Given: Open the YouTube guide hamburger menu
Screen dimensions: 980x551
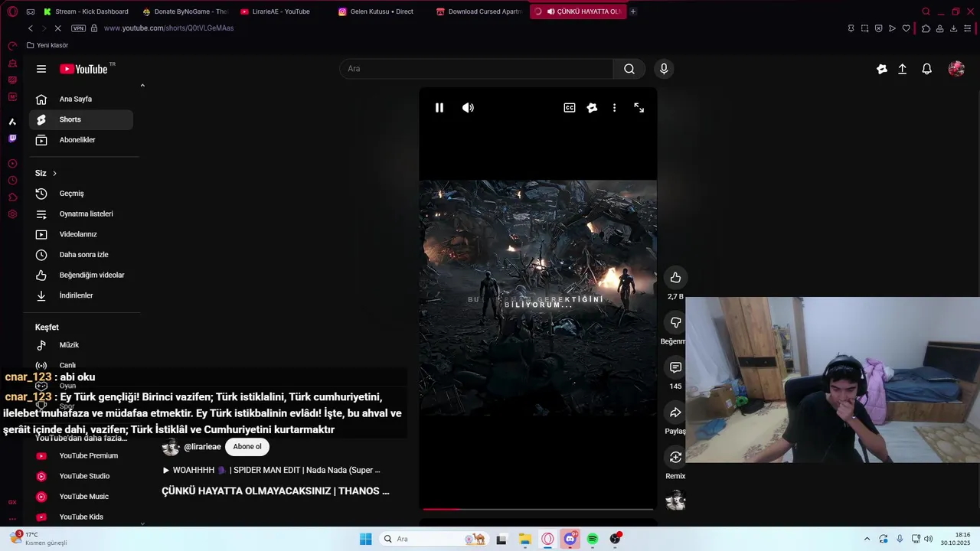Looking at the screenshot, I should (x=41, y=69).
